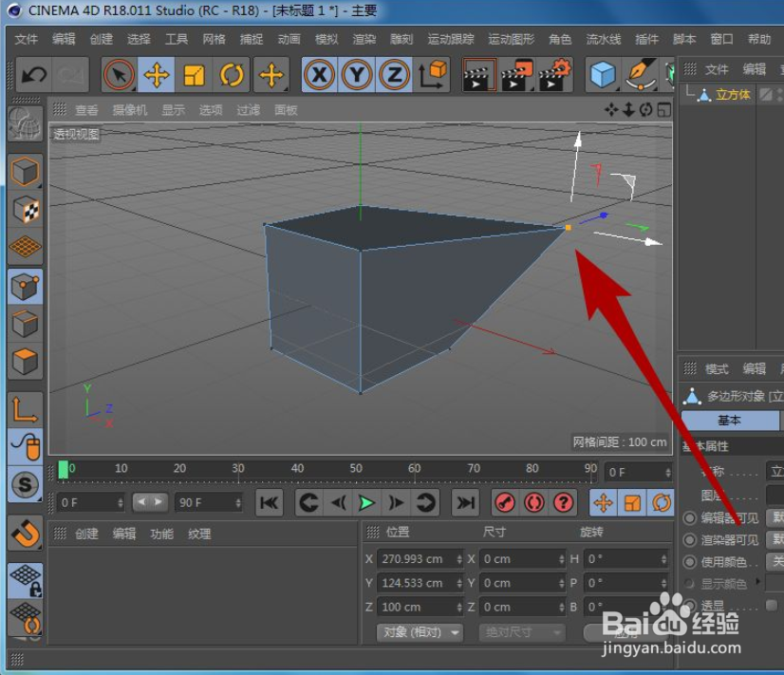Select 渲染器可见 radio button

(x=689, y=540)
